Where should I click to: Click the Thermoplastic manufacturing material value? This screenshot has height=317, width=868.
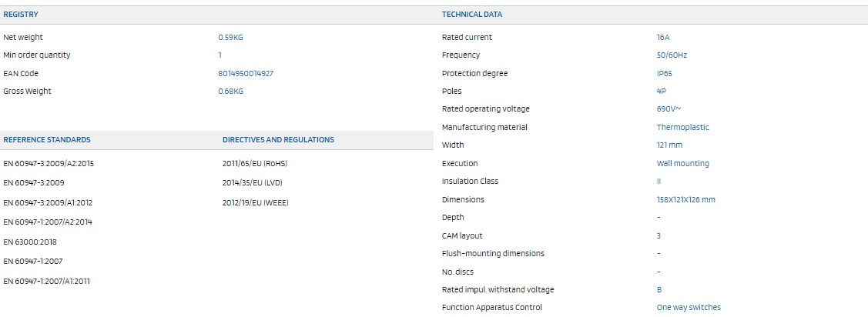click(682, 128)
